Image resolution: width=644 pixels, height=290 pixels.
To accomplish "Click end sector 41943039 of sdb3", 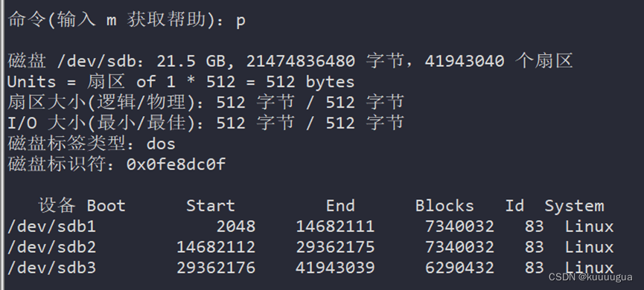I will (x=335, y=268).
